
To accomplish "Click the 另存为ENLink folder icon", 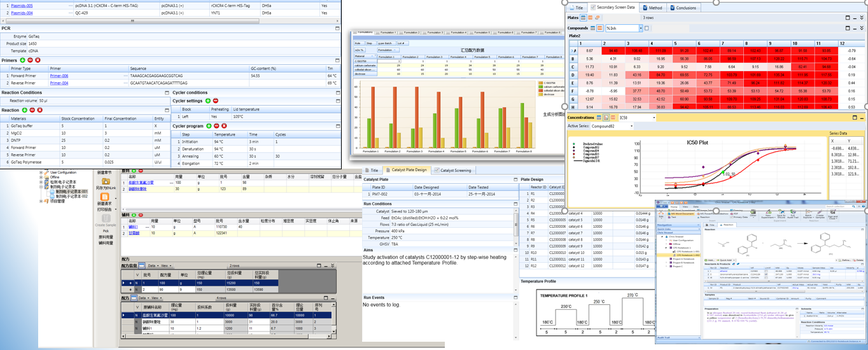I will pos(106,181).
